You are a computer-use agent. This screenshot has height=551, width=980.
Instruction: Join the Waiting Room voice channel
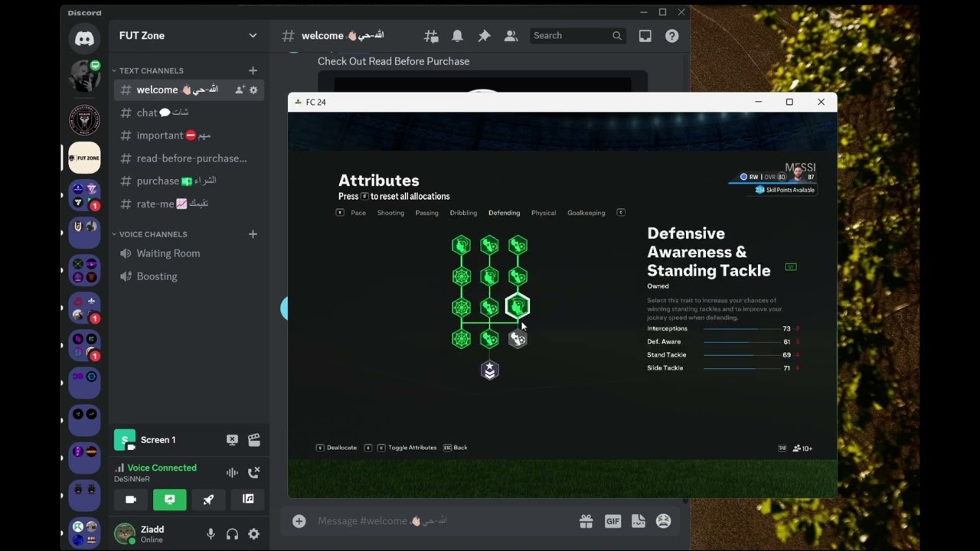click(189, 253)
